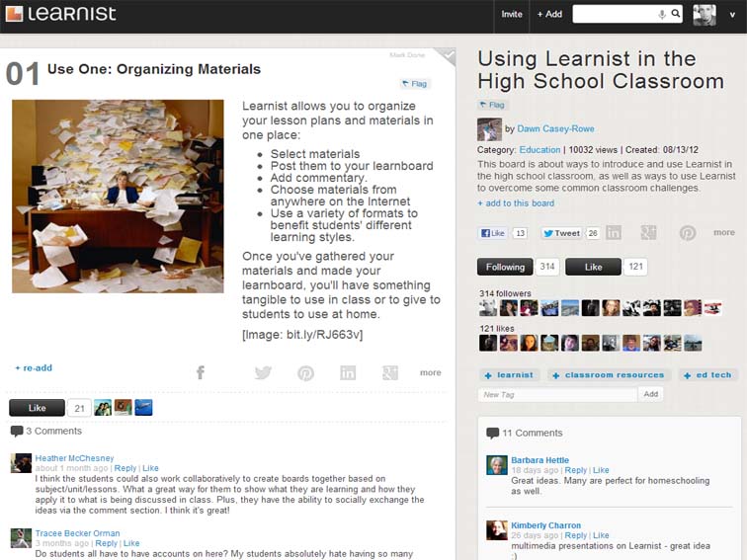Share learning on Twitter icon
The image size is (747, 560).
pyautogui.click(x=263, y=373)
